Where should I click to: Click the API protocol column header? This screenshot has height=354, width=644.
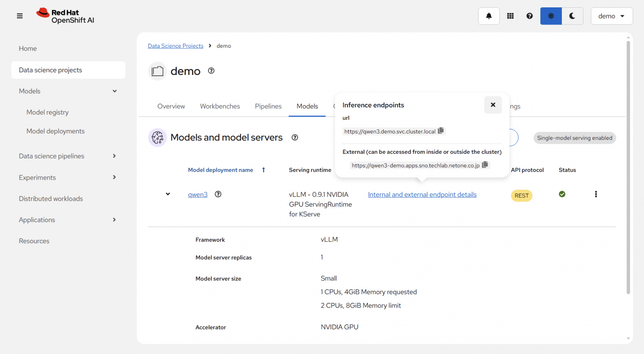527,170
